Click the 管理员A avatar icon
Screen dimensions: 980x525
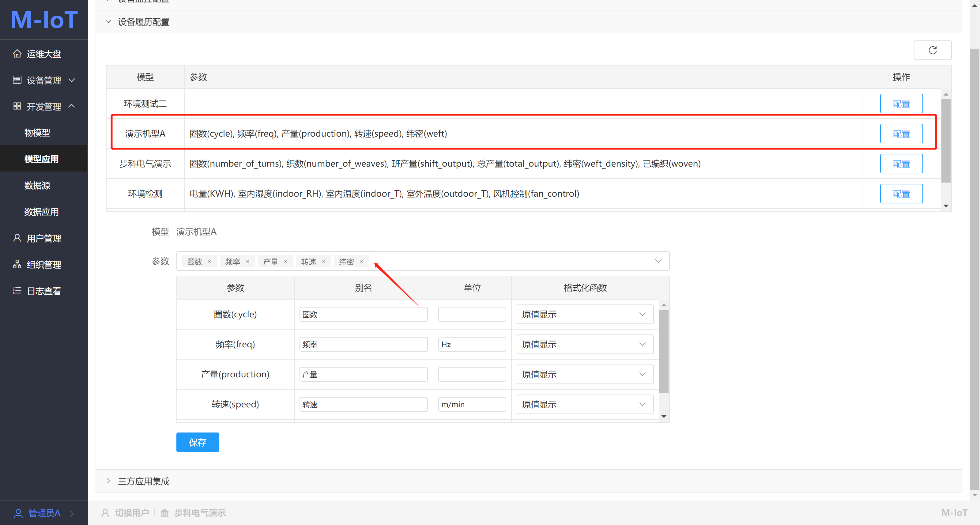click(18, 513)
